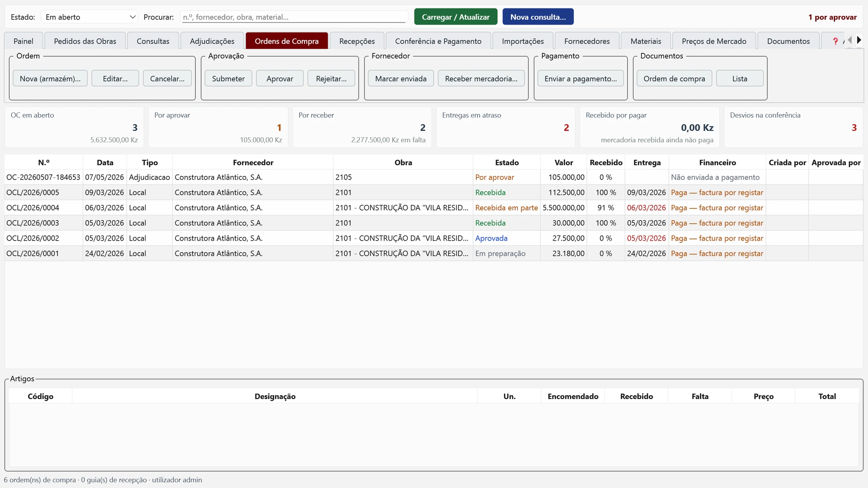Click Carregar / Atualizar button
The image size is (868, 488).
point(456,17)
